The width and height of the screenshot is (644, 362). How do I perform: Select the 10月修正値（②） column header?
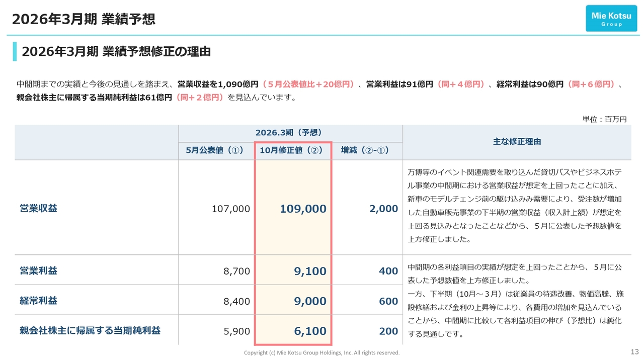(291, 150)
